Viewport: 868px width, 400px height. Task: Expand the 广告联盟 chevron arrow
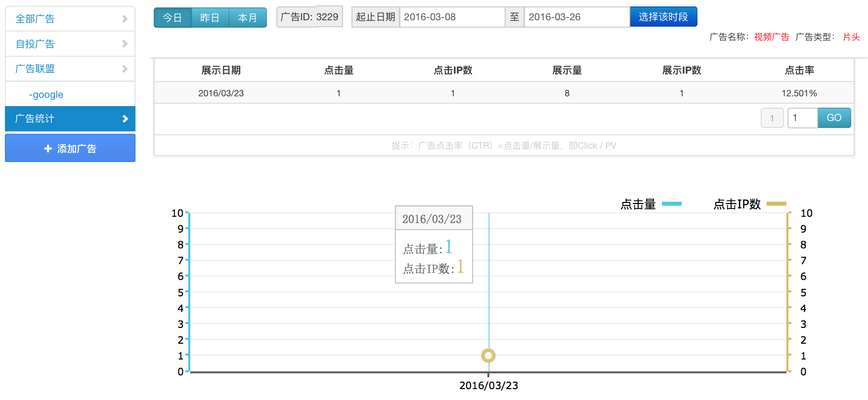click(x=125, y=69)
